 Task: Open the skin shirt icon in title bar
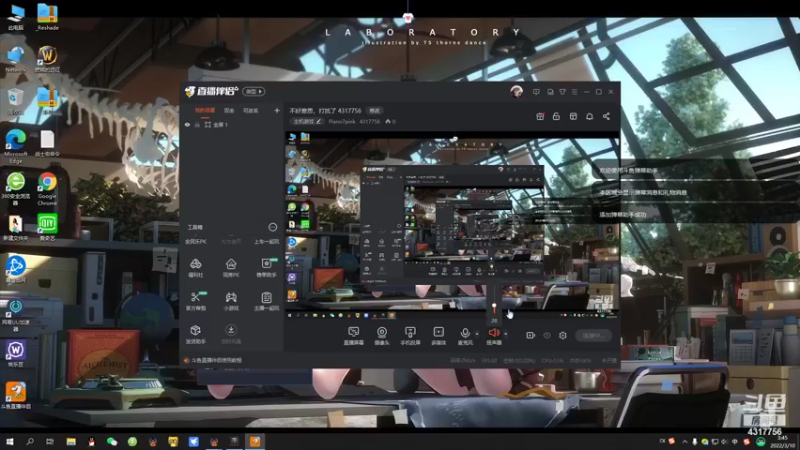click(562, 92)
